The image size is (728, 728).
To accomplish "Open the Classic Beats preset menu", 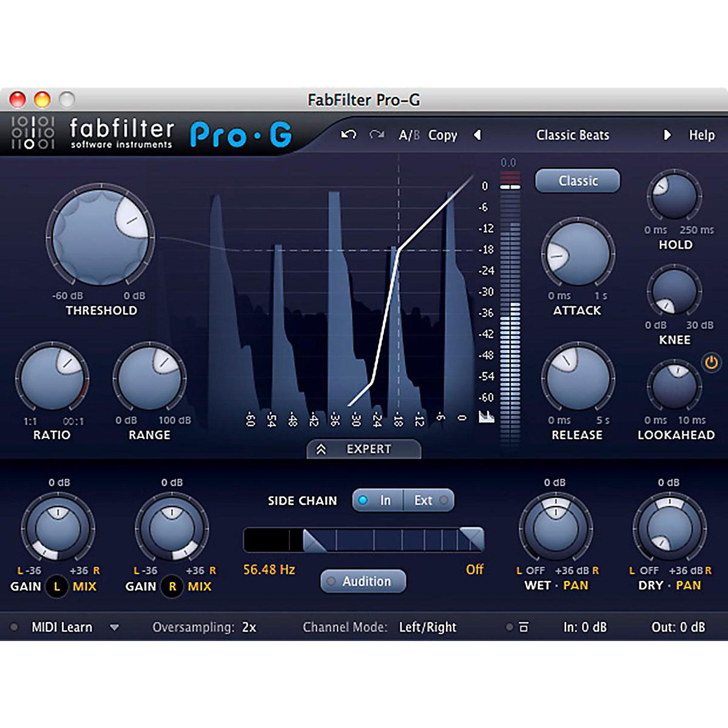I will [572, 135].
